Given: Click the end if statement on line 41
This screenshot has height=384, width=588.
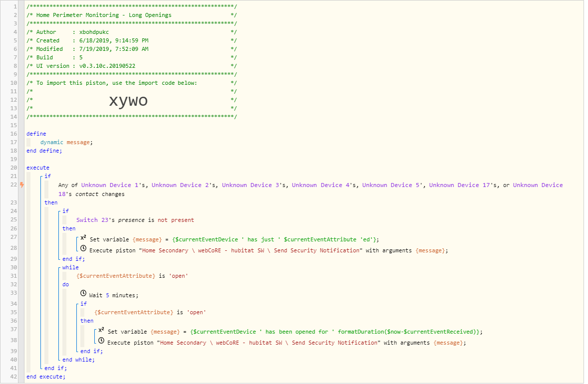Looking at the screenshot, I should click(55, 369).
